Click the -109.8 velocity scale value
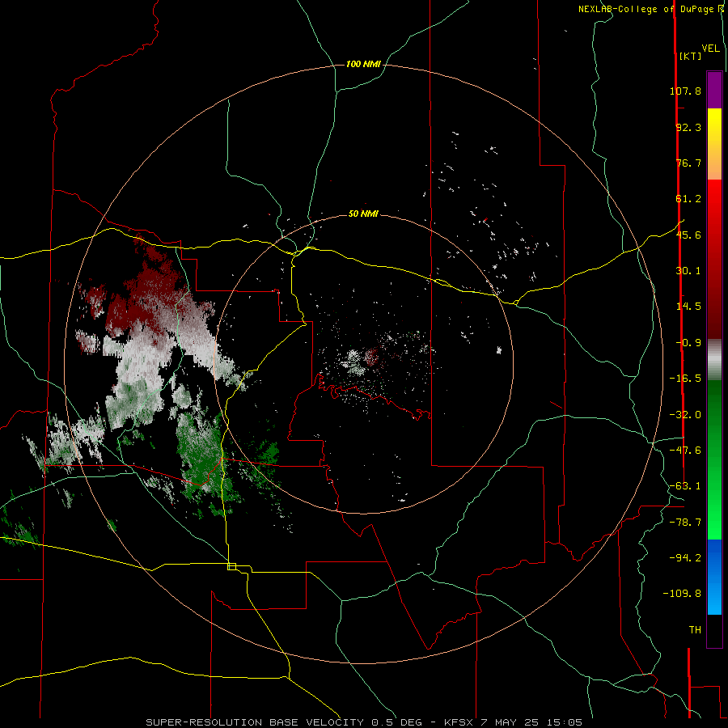This screenshot has width=728, height=728. 683,594
